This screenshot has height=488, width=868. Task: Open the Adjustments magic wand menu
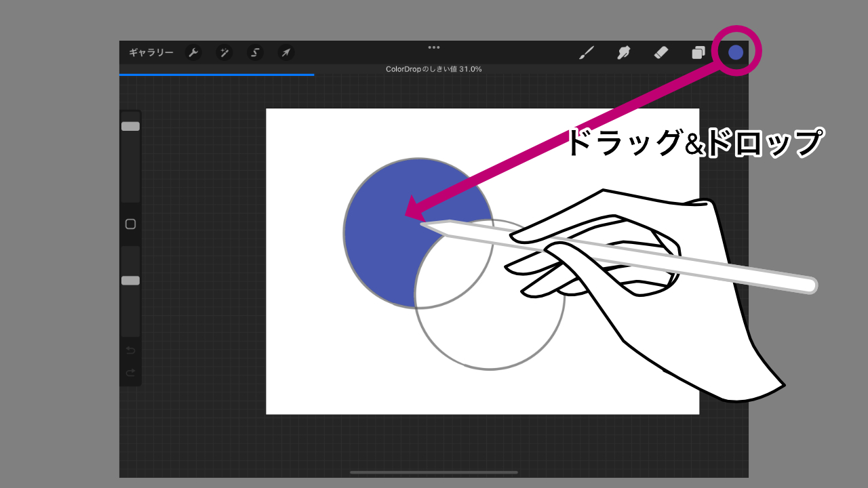coord(224,53)
